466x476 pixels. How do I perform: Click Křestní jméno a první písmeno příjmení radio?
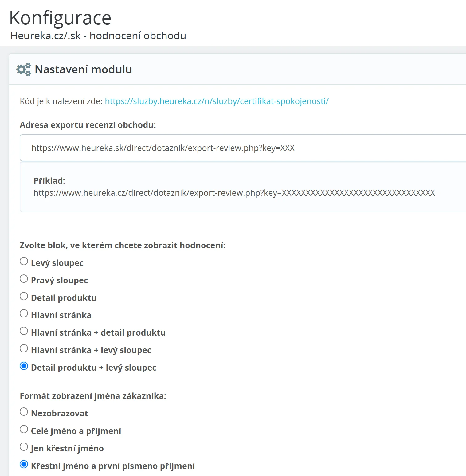[24, 465]
